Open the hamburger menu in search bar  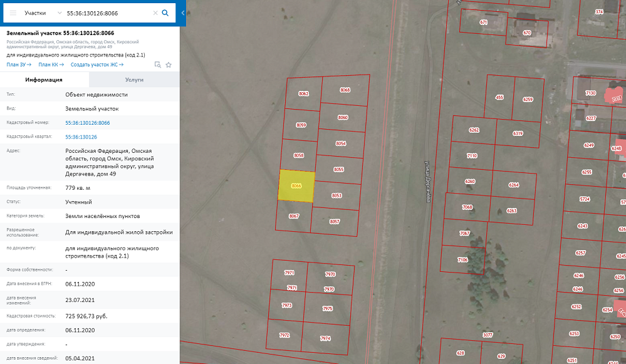13,13
